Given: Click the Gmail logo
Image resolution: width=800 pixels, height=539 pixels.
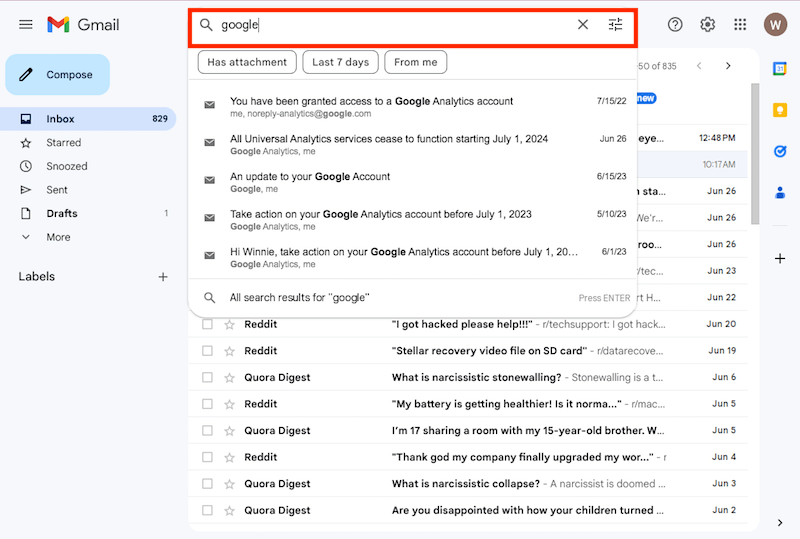Looking at the screenshot, I should (x=83, y=24).
